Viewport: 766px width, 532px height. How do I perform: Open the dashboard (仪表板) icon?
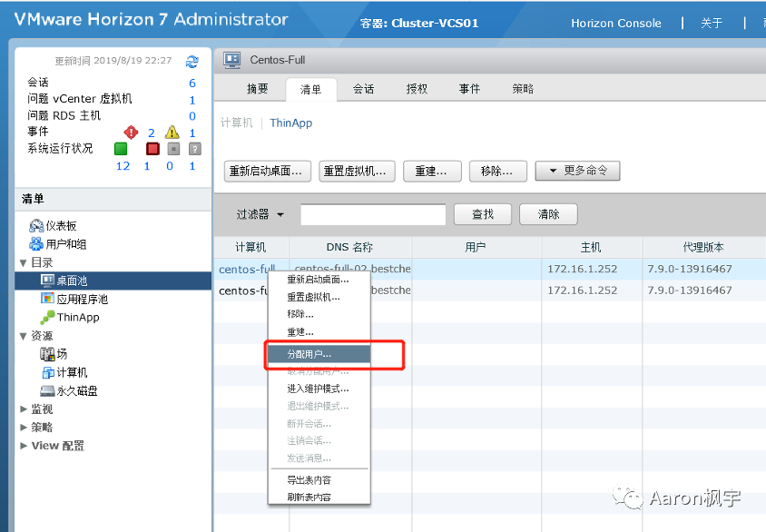pyautogui.click(x=36, y=226)
